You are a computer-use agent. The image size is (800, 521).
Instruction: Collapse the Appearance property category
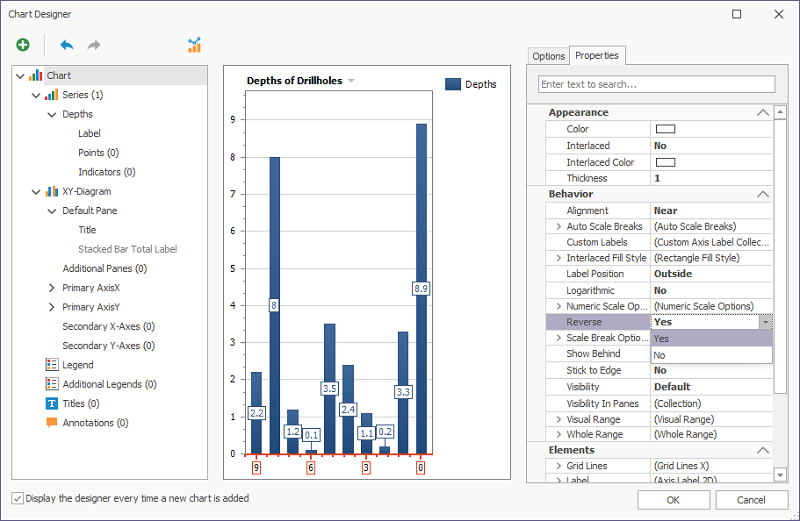763,113
